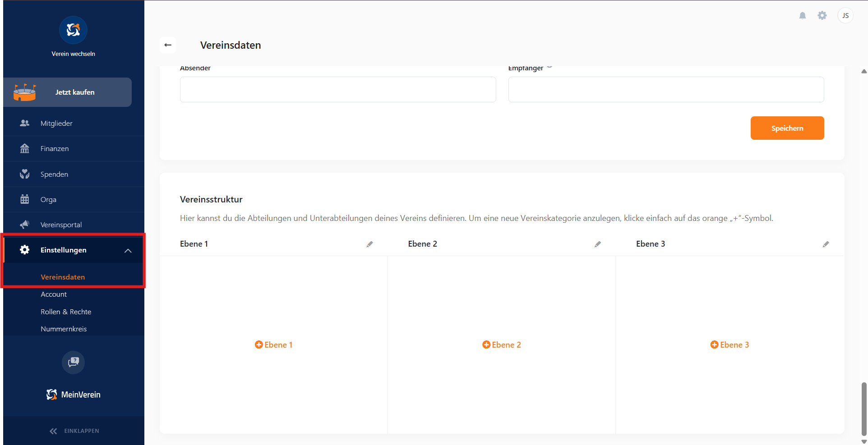This screenshot has width=868, height=445.
Task: Click into the Absender input field
Action: click(x=337, y=90)
